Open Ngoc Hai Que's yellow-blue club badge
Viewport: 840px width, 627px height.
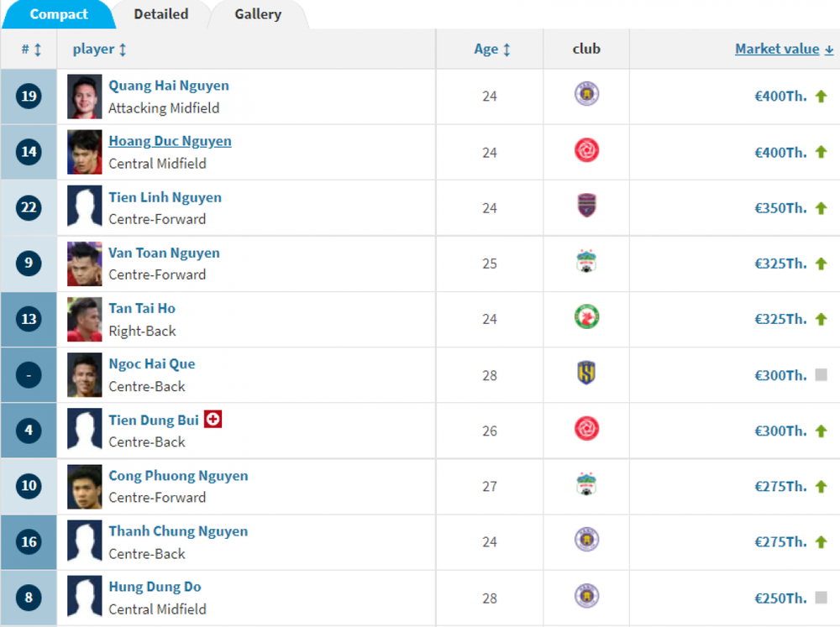[x=586, y=373]
